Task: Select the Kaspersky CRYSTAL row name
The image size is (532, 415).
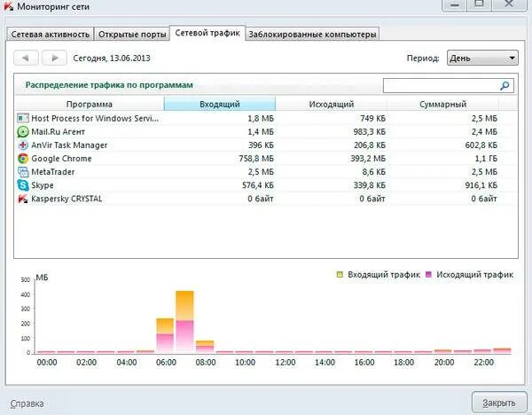Action: coord(66,199)
